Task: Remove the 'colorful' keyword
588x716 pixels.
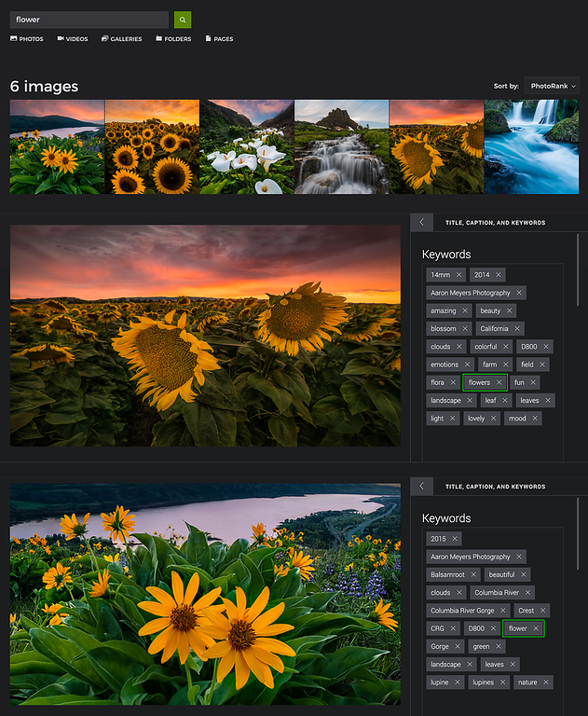Action: (x=505, y=347)
